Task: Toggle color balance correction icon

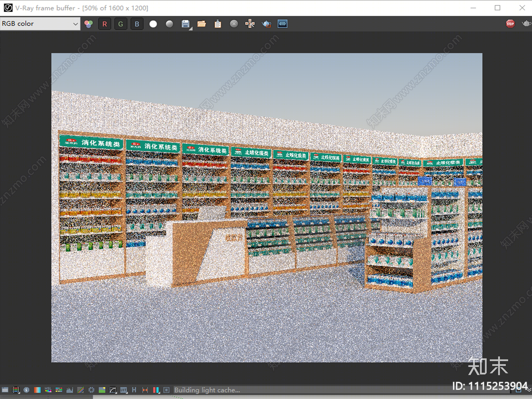Action: pos(59,390)
